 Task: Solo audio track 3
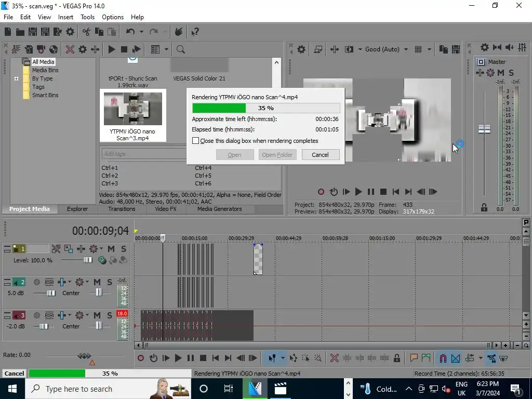click(109, 315)
